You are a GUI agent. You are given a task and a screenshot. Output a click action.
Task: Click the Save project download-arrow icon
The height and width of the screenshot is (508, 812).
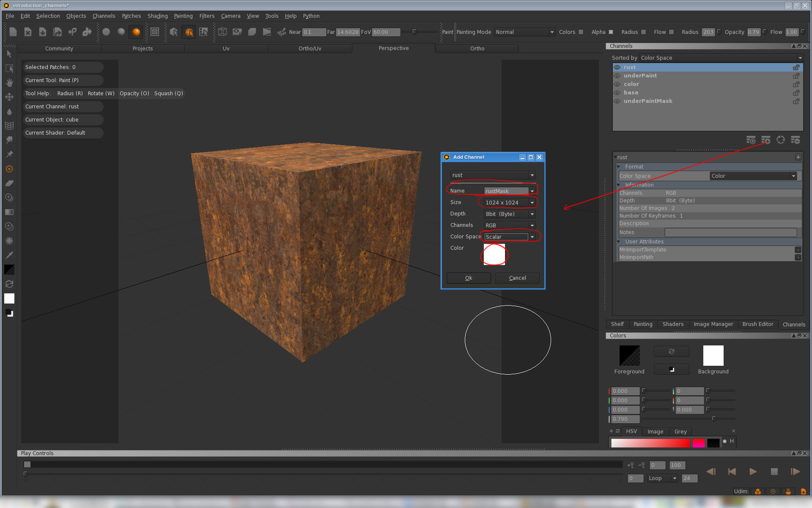tap(43, 32)
